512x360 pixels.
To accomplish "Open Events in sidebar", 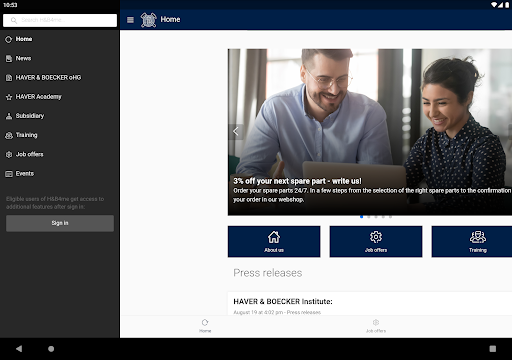I will point(60,174).
